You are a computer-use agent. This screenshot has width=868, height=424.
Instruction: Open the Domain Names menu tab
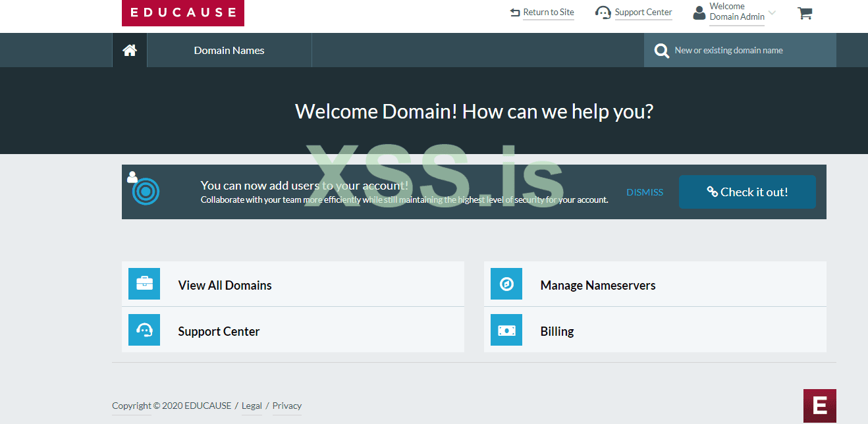coord(229,50)
